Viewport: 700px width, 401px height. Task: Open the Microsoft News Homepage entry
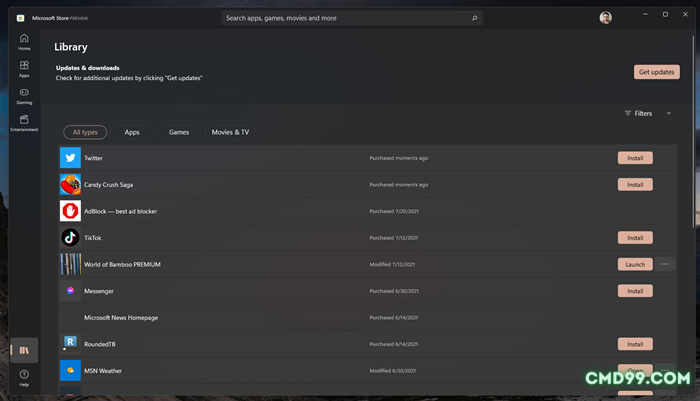tap(121, 317)
